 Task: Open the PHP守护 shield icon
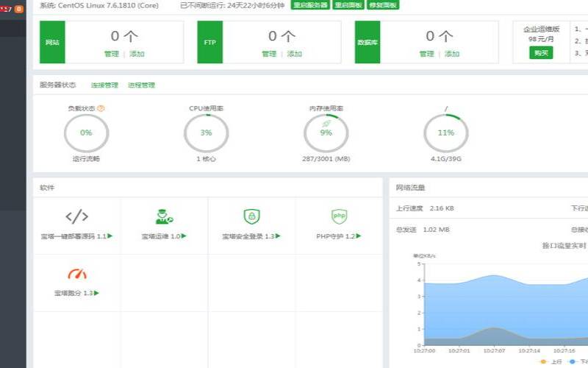click(x=339, y=216)
